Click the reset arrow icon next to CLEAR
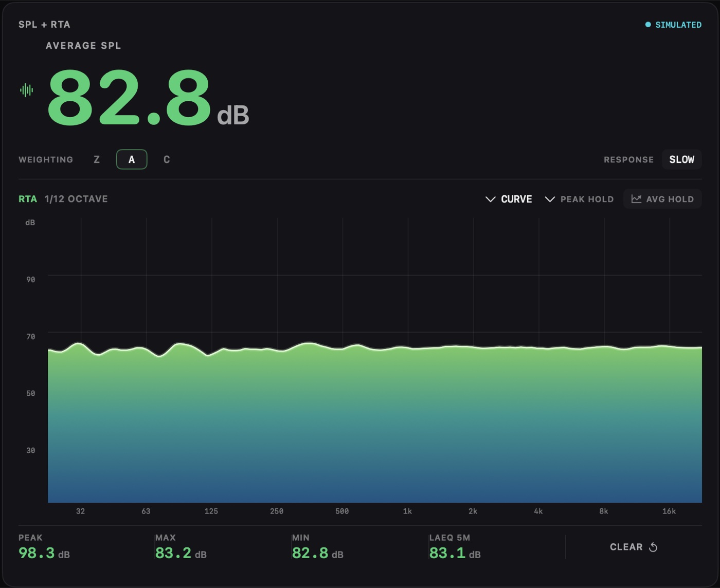The height and width of the screenshot is (588, 720). [653, 547]
